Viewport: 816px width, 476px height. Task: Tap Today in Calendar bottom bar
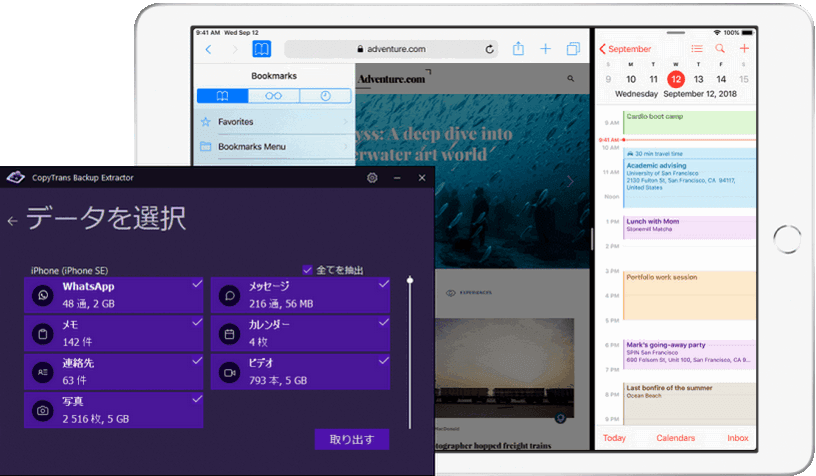tap(614, 438)
